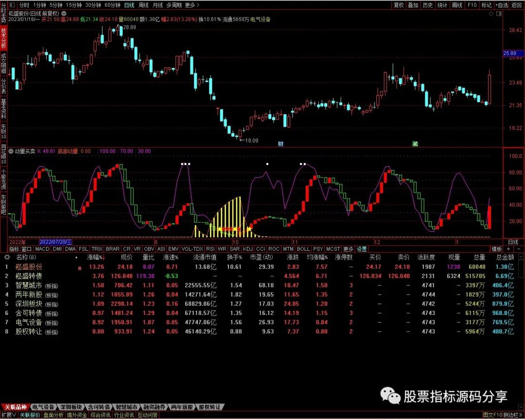The height and width of the screenshot is (420, 525).
Task: Click the 财 marker on the chart
Action: [280, 144]
